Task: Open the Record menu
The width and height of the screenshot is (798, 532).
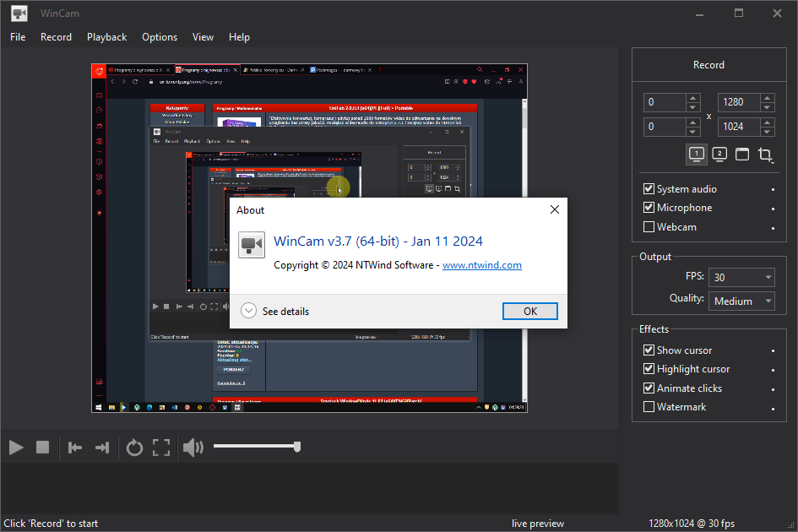Action: tap(56, 37)
